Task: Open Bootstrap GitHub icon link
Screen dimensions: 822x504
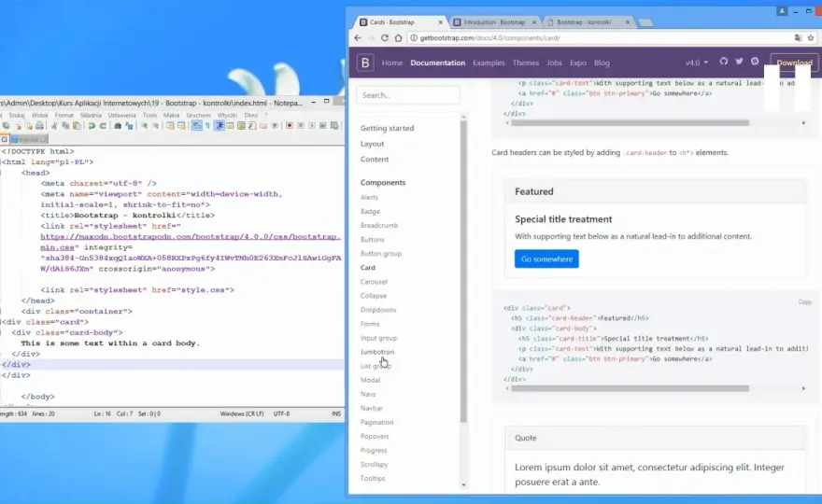Action: pyautogui.click(x=723, y=62)
